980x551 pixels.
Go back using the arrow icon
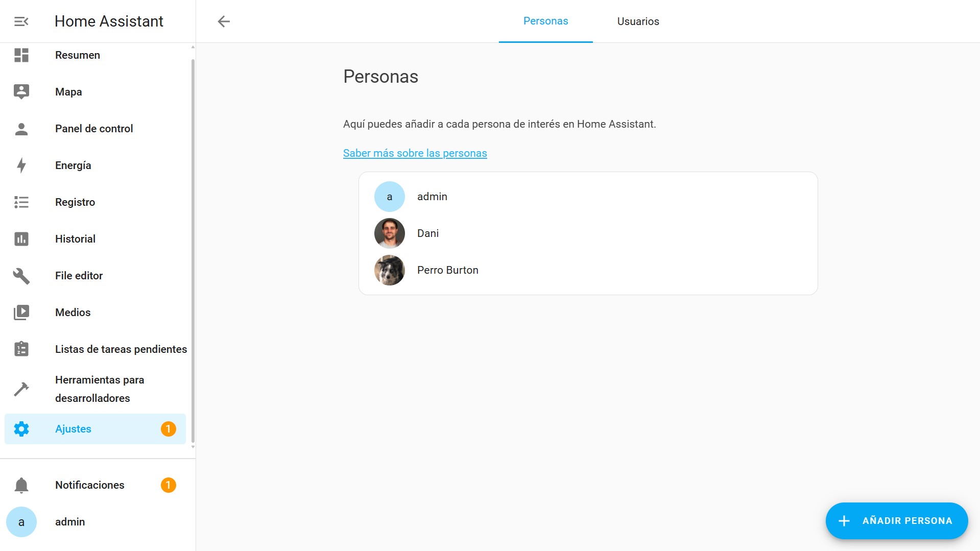coord(224,21)
